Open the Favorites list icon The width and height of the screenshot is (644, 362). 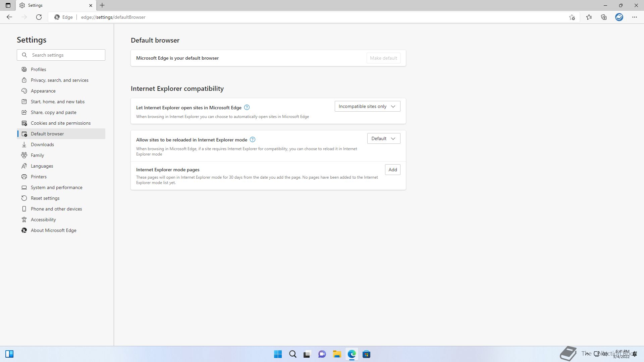pyautogui.click(x=589, y=17)
